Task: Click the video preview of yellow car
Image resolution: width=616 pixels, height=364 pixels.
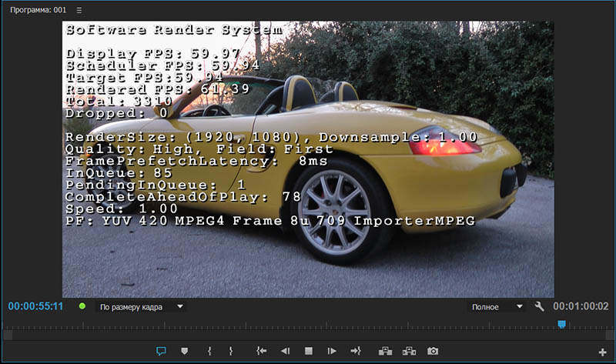Action: click(309, 159)
